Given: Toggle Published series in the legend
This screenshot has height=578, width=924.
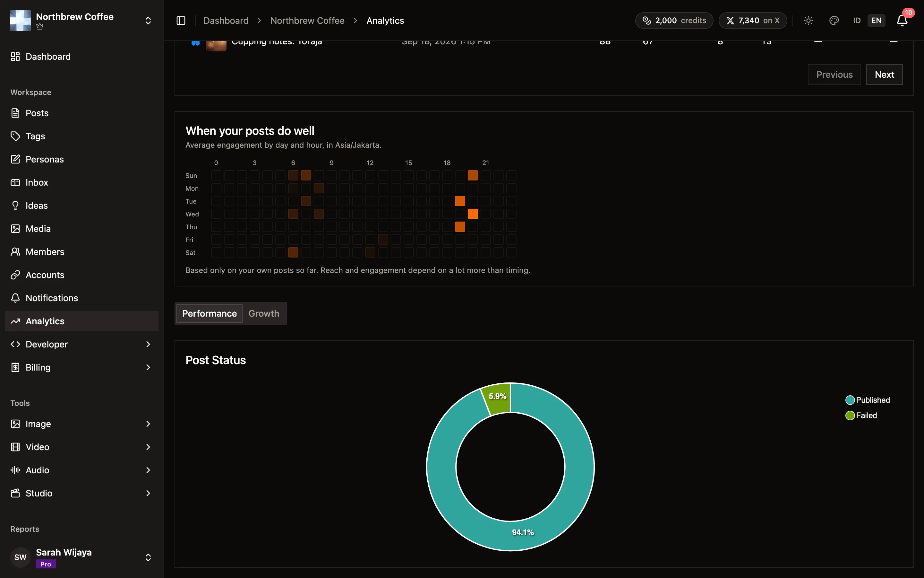Looking at the screenshot, I should (868, 400).
